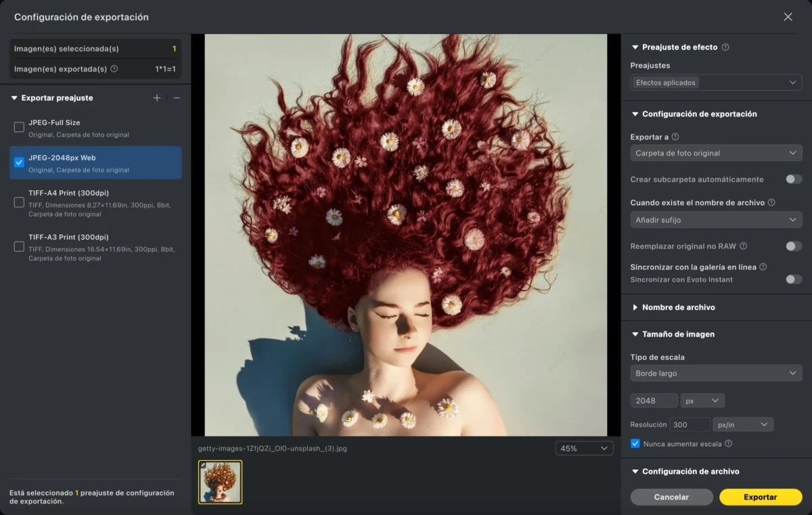Open the Efectos aplicados presets dropdown
Viewport: 812px width, 515px height.
[x=716, y=83]
